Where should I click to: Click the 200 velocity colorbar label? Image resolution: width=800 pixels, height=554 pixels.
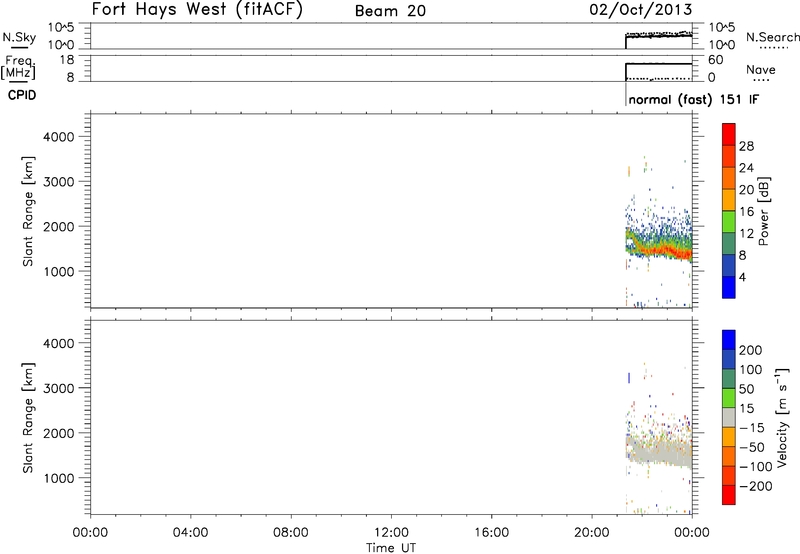(751, 350)
